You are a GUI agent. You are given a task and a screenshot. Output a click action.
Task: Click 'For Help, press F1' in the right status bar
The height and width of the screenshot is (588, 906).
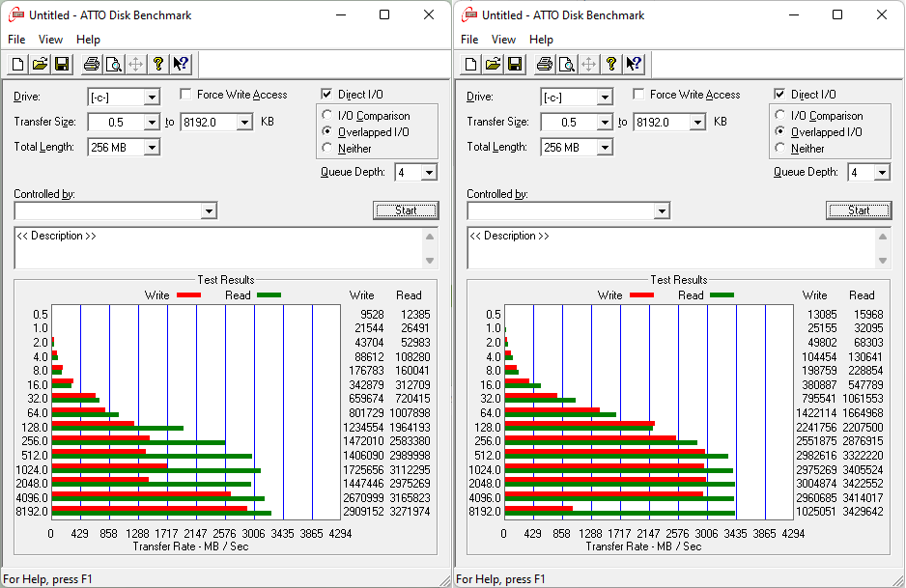(x=500, y=578)
